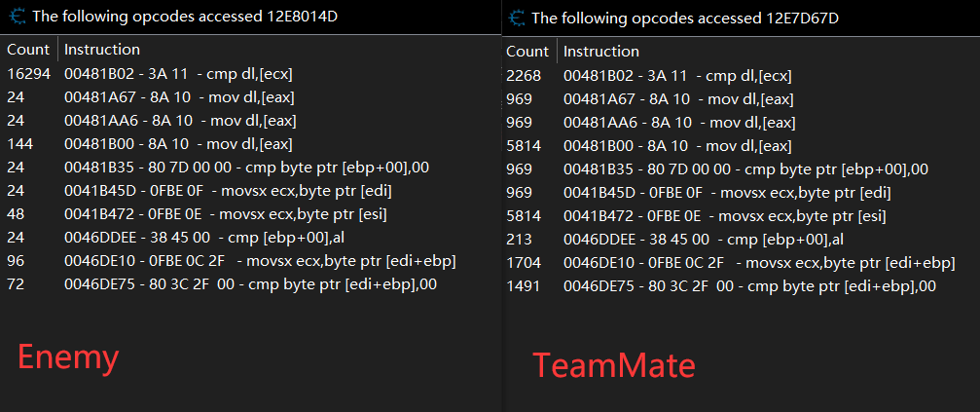Viewport: 980px width, 412px height.
Task: Click Instruction column header in the 12E7D67D window
Action: click(601, 51)
